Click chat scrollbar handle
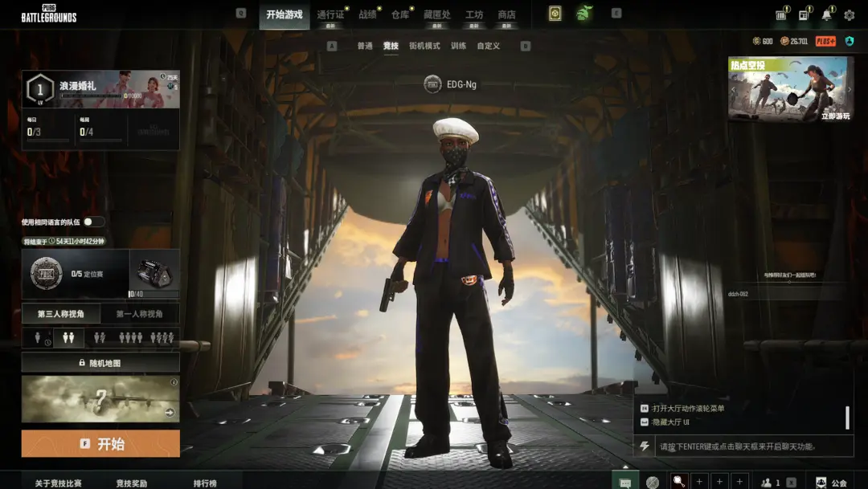The image size is (868, 489). click(x=847, y=418)
